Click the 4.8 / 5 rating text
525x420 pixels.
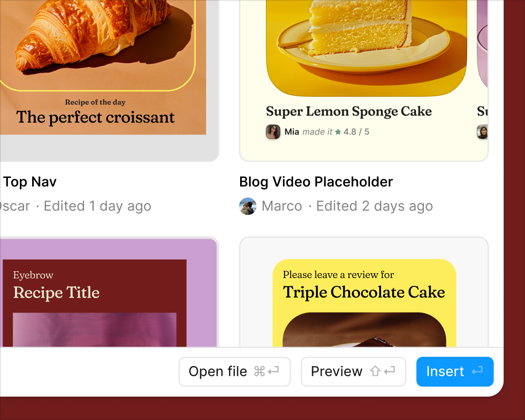355,132
